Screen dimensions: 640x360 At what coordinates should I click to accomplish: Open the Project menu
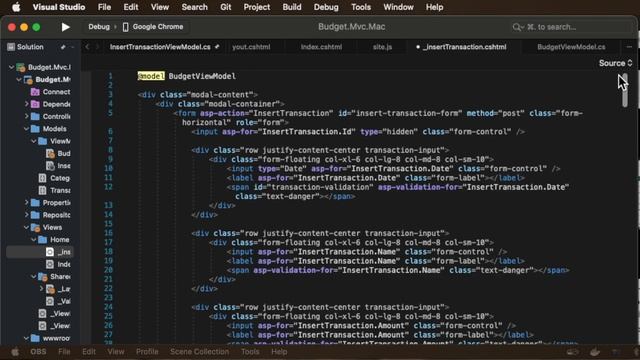[x=257, y=7]
